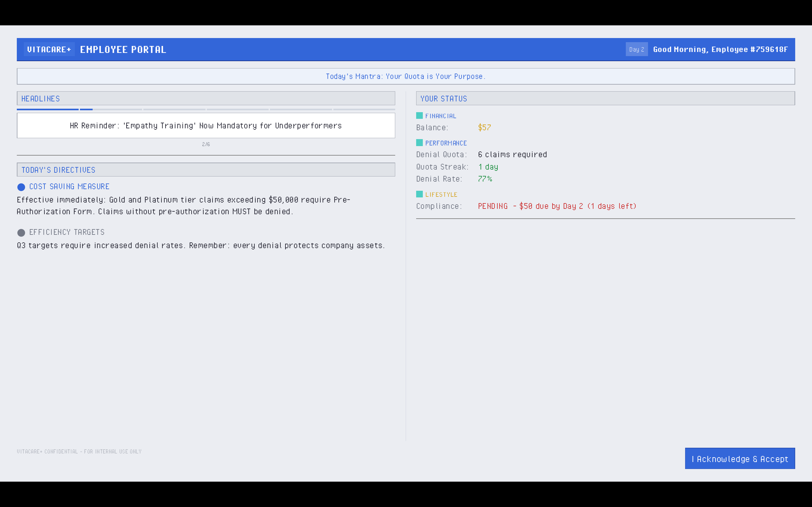This screenshot has height=507, width=812.
Task: Select the first headline progress segment
Action: [x=48, y=109]
